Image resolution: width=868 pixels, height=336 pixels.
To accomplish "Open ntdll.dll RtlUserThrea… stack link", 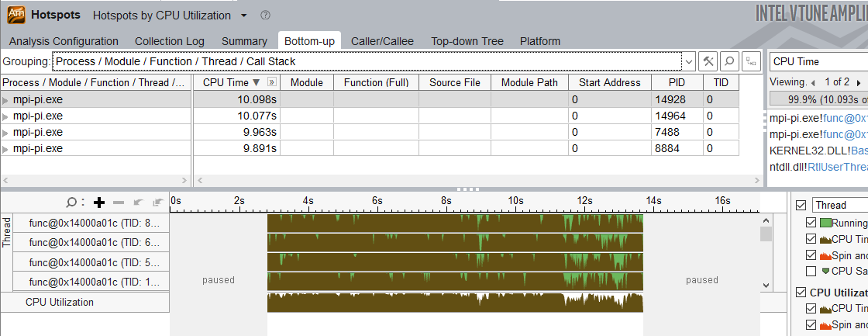I will 818,166.
